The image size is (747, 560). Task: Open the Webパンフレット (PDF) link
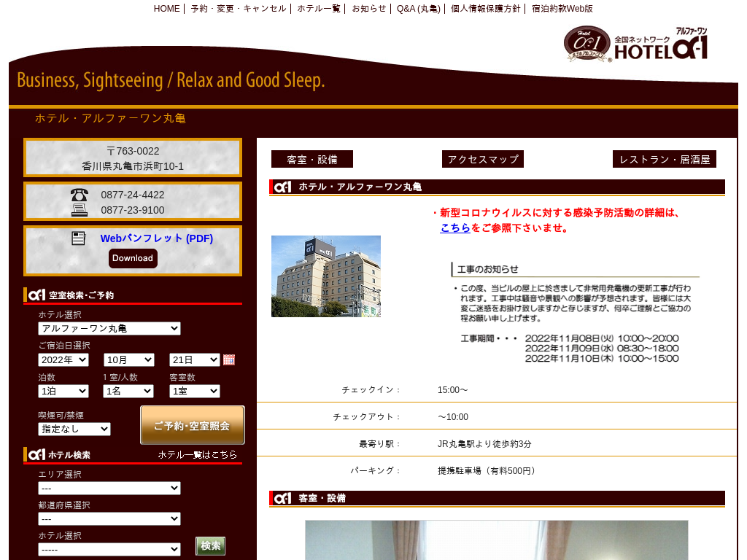point(156,238)
